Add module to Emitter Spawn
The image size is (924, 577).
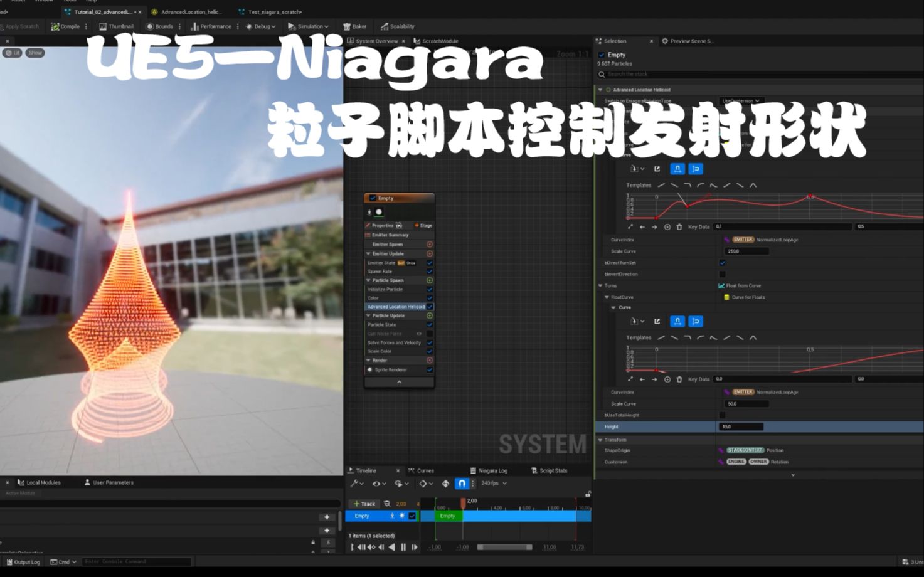click(x=430, y=244)
